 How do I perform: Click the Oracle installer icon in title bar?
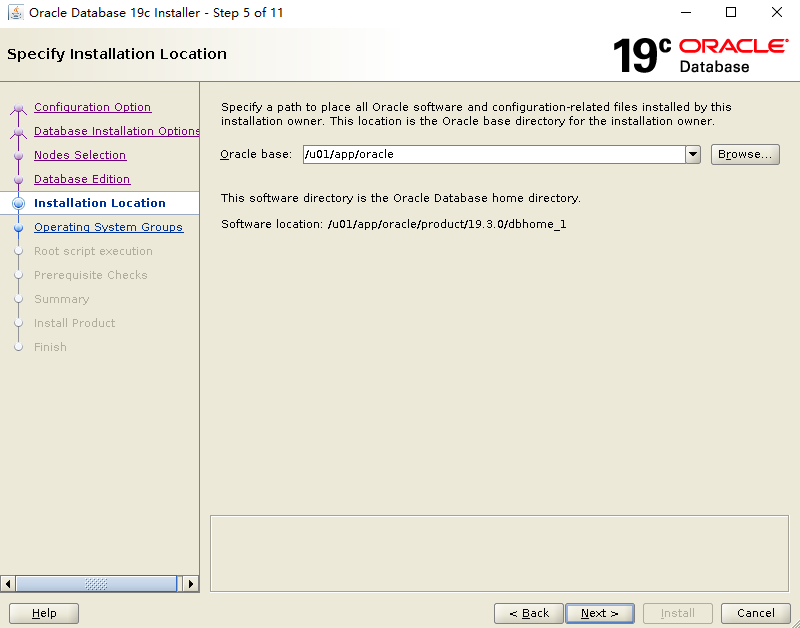click(16, 13)
